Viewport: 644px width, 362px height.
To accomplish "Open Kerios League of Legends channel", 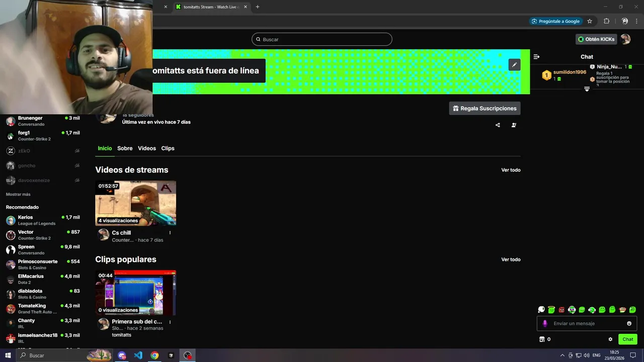I will pos(43,220).
